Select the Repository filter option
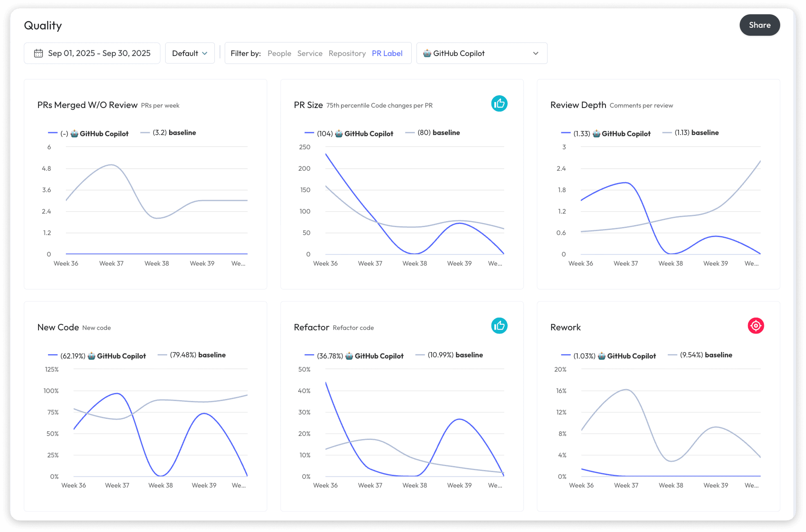The width and height of the screenshot is (806, 532). (347, 53)
